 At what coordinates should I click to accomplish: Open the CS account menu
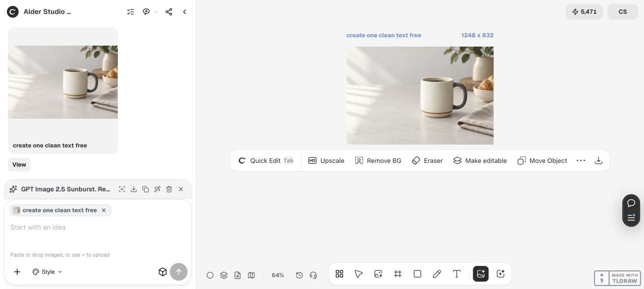tap(623, 12)
